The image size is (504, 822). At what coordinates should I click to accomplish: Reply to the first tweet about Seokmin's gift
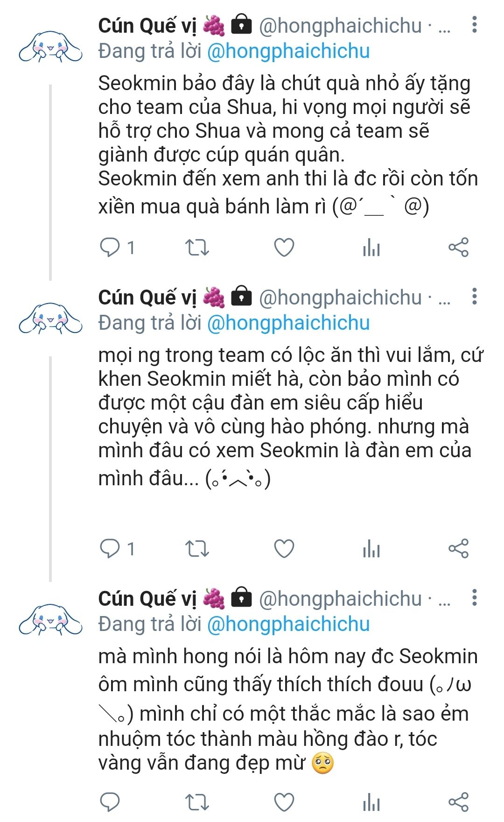110,247
